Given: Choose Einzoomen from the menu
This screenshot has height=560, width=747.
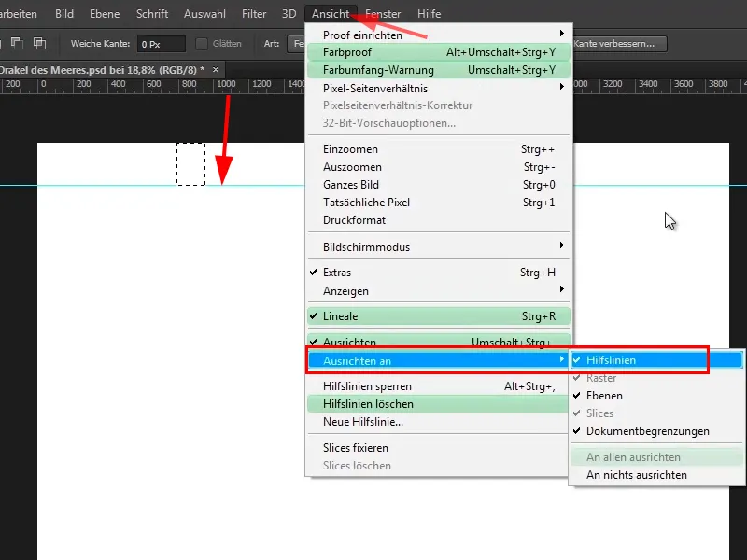Looking at the screenshot, I should click(438, 149).
